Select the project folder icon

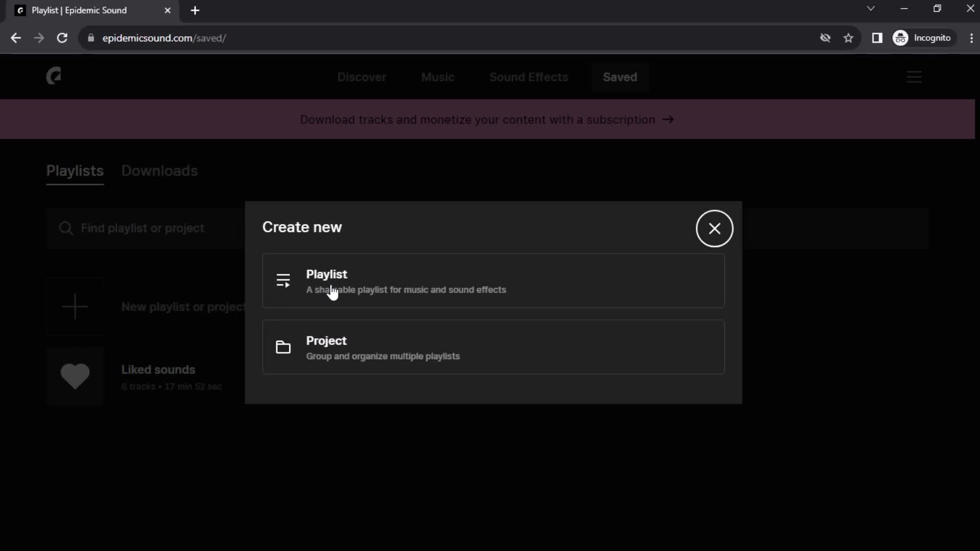[x=283, y=347]
